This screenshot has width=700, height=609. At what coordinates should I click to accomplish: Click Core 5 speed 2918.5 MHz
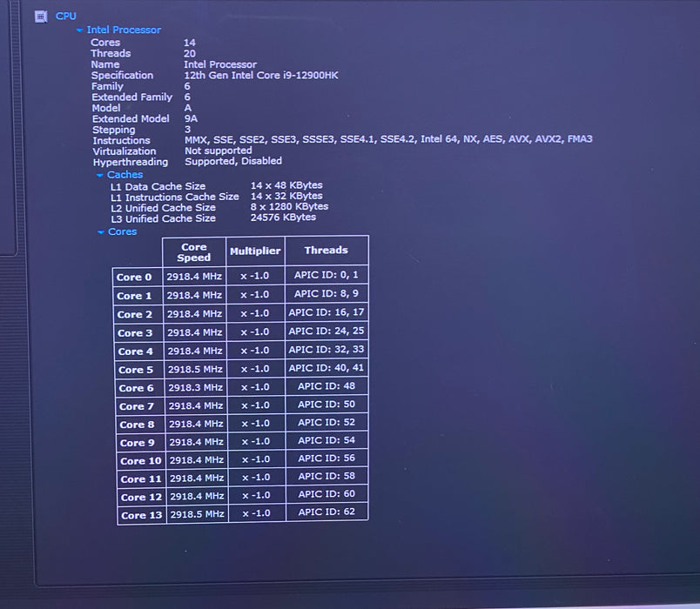tap(196, 370)
